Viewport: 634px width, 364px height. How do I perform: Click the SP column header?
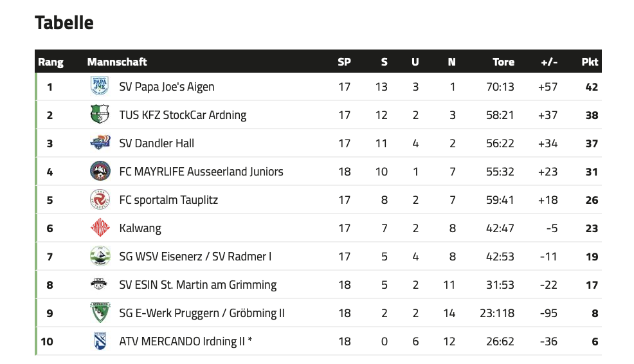click(344, 62)
